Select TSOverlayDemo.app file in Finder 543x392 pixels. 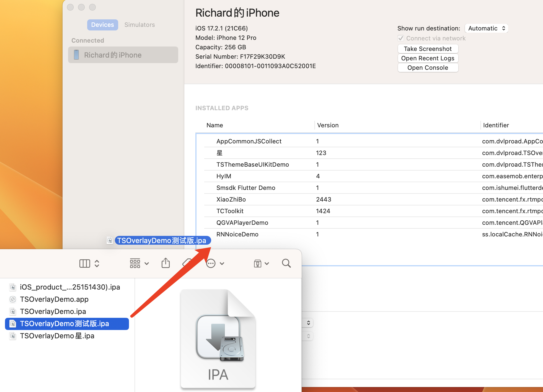pyautogui.click(x=67, y=299)
